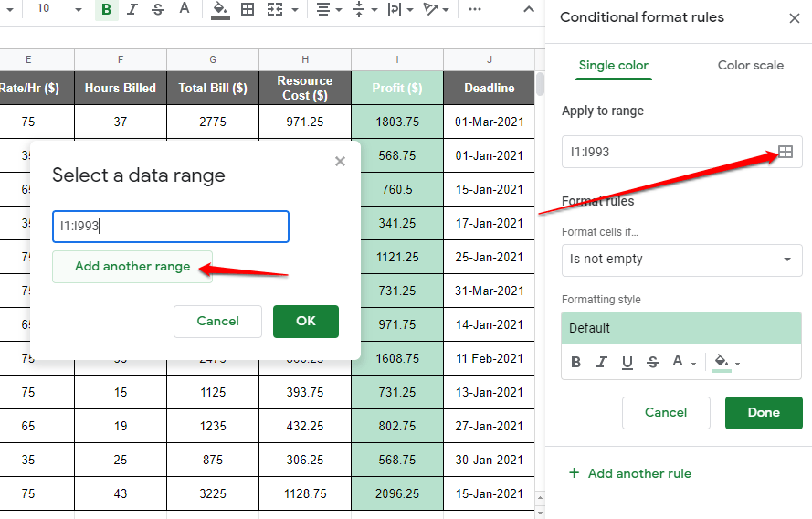Open text color in formatting style
This screenshot has width=812, height=519.
[x=683, y=362]
